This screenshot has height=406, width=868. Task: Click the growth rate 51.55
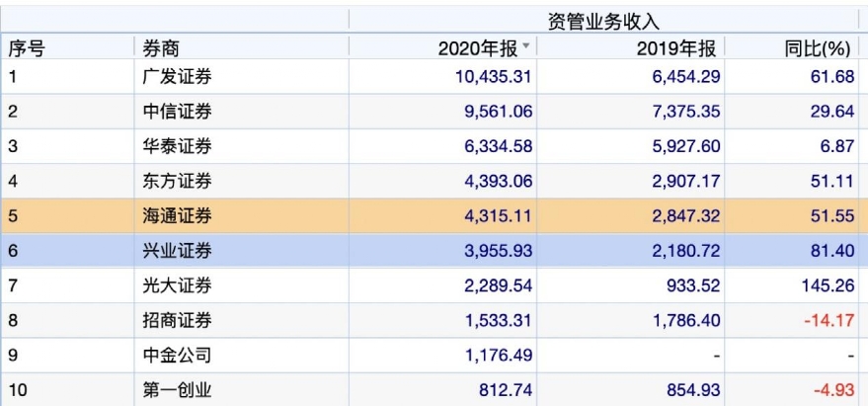click(x=834, y=216)
